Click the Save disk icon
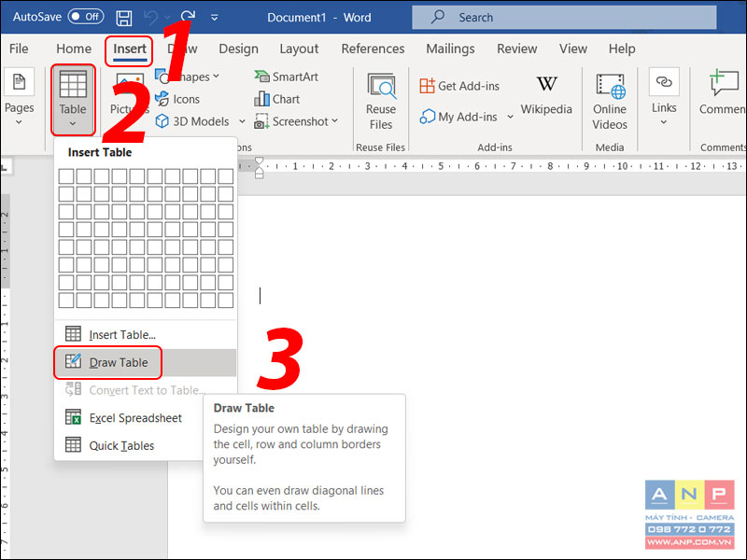 [124, 18]
